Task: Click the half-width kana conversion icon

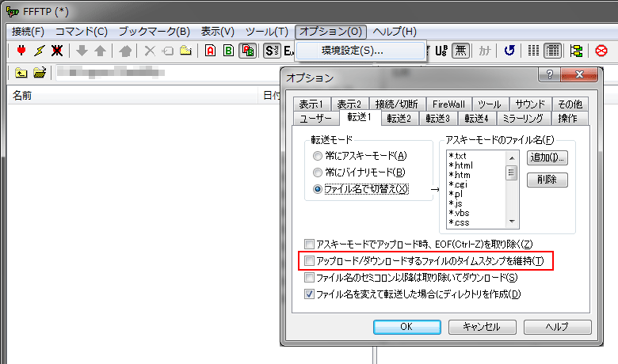Action: click(485, 51)
